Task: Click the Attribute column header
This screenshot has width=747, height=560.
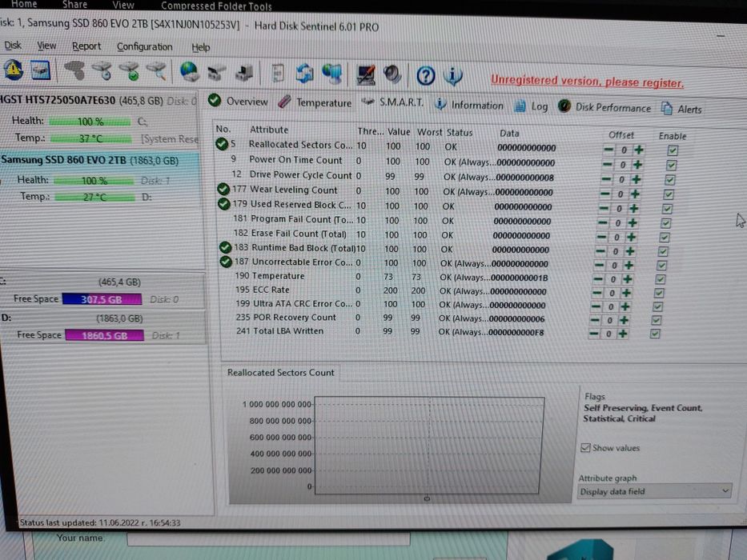Action: coord(269,130)
